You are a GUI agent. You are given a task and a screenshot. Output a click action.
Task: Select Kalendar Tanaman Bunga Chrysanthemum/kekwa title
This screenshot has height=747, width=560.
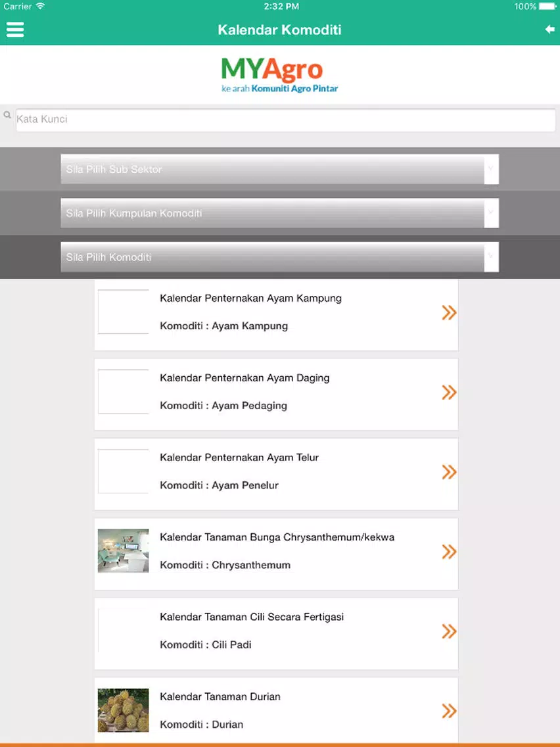[277, 537]
